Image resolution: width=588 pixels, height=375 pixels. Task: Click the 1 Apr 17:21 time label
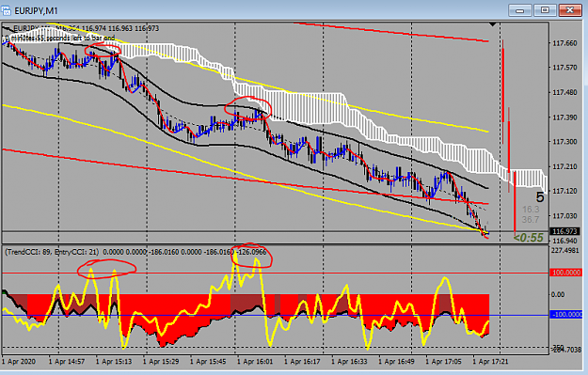pos(491,362)
